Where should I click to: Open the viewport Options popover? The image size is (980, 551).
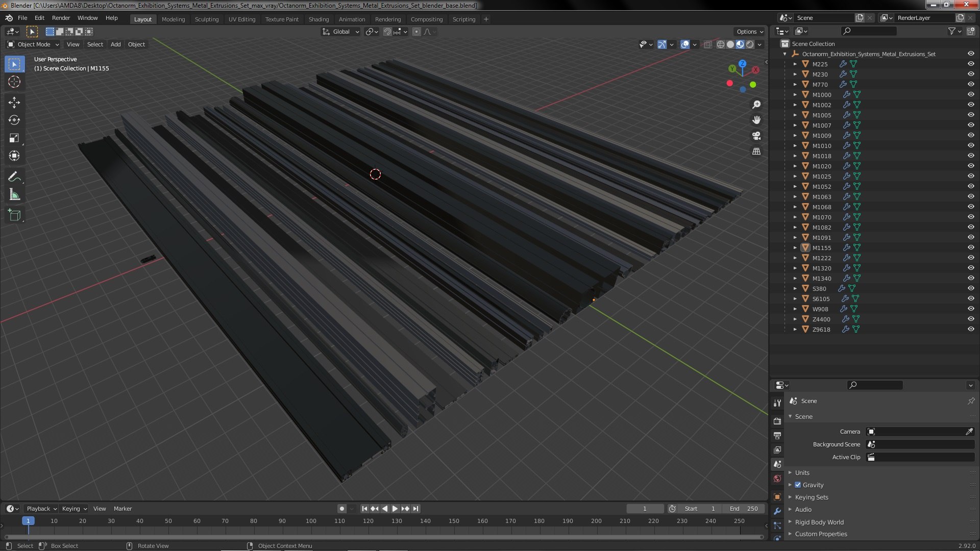tap(750, 32)
